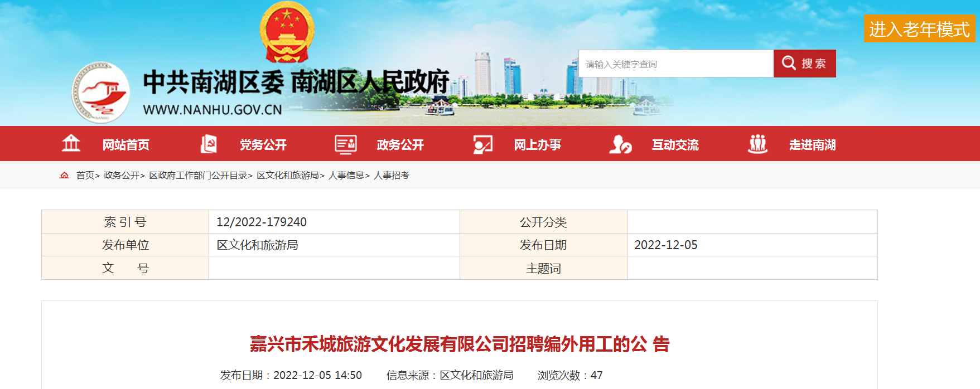980x389 pixels.
Task: Open the 网站首页 menu item
Action: point(126,145)
